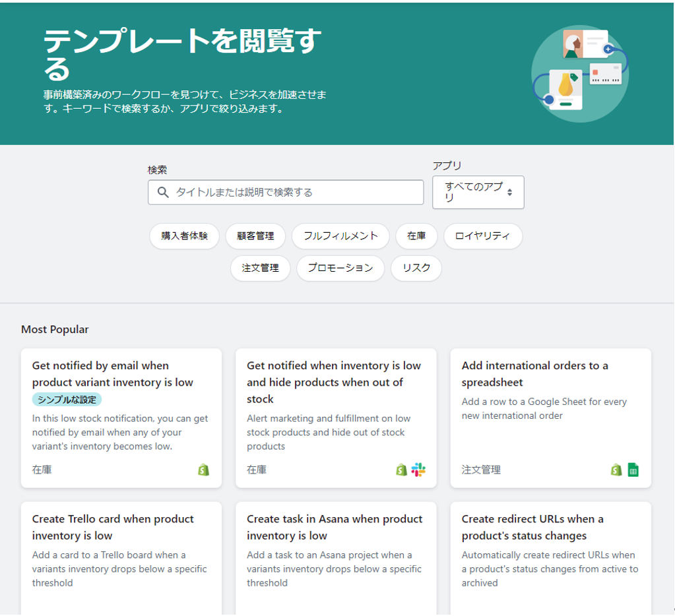Viewport: 675px width, 616px height.
Task: Apply the リスク filter
Action: (416, 268)
